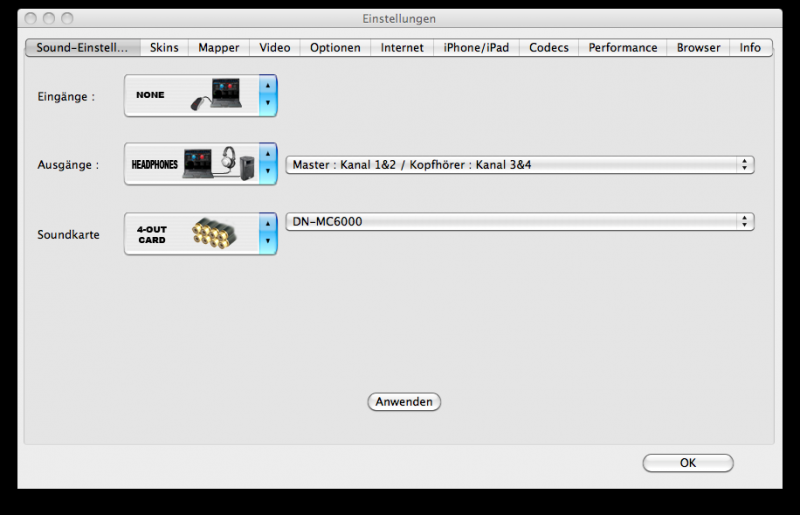Click the Eingänge selector down arrow

[268, 104]
